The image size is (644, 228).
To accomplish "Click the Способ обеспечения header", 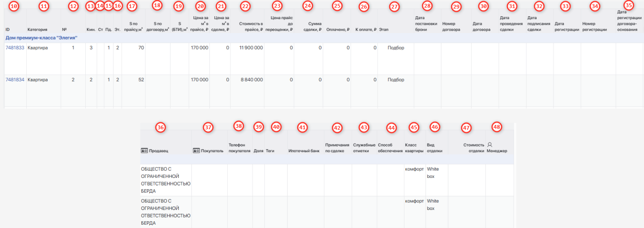I will [390, 147].
